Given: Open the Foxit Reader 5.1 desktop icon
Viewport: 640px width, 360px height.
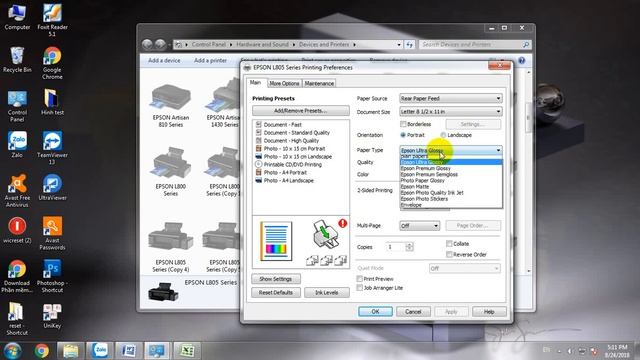Looking at the screenshot, I should pyautogui.click(x=52, y=20).
